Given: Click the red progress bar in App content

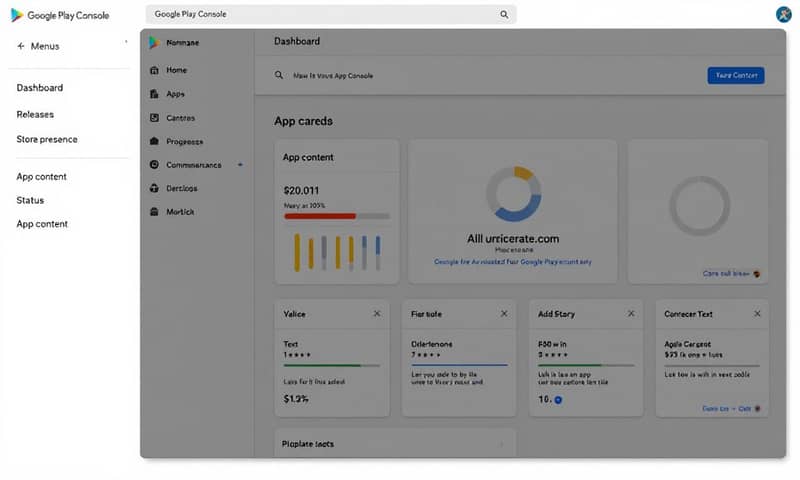Looking at the screenshot, I should 320,215.
